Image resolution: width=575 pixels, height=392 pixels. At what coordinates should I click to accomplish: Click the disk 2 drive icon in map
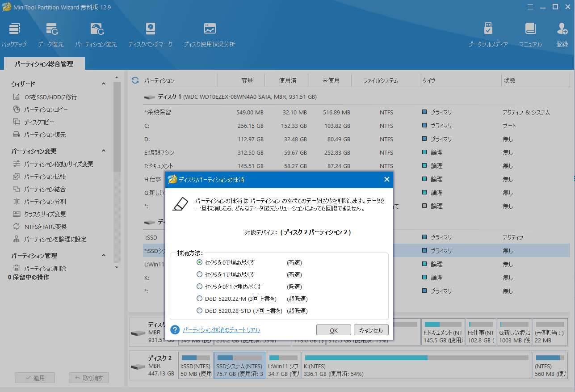(138, 367)
